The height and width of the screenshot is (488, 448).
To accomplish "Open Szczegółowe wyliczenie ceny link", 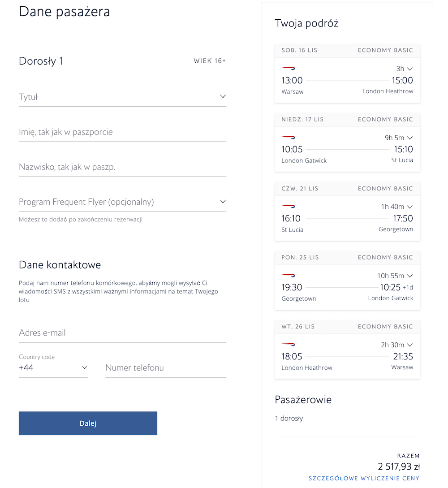I will [x=364, y=478].
